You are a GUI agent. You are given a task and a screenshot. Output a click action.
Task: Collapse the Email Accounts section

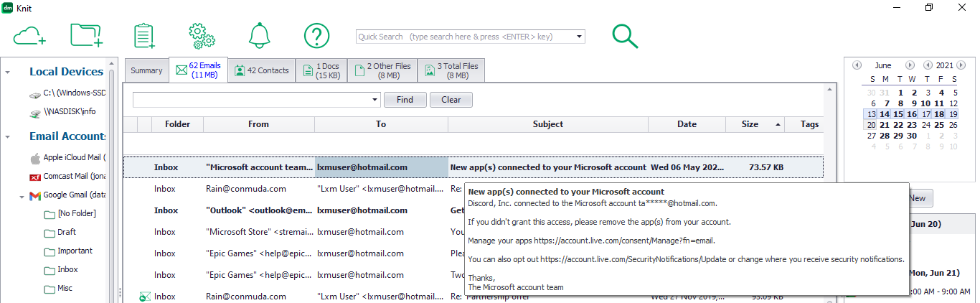[x=7, y=137]
